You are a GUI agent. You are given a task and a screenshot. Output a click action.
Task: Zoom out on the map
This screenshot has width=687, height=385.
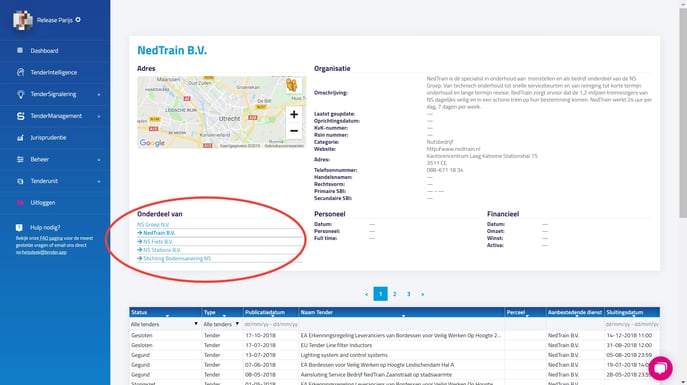coord(294,131)
